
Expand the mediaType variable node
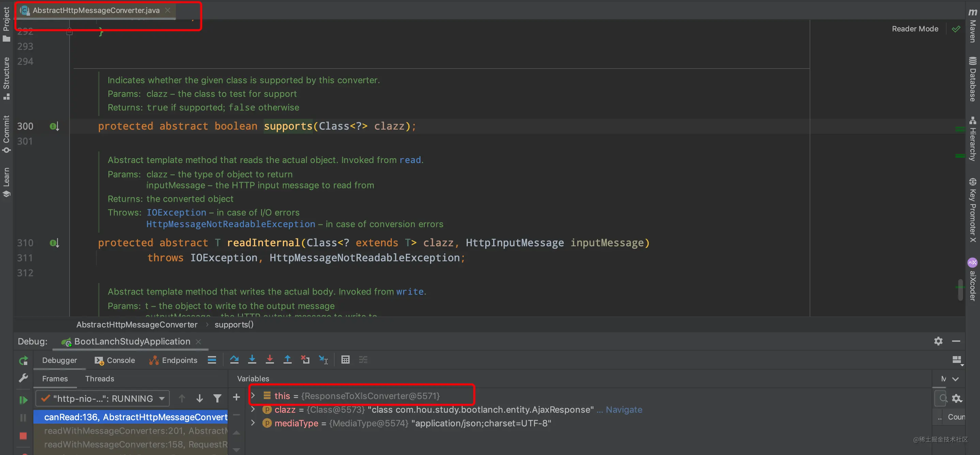click(x=253, y=423)
